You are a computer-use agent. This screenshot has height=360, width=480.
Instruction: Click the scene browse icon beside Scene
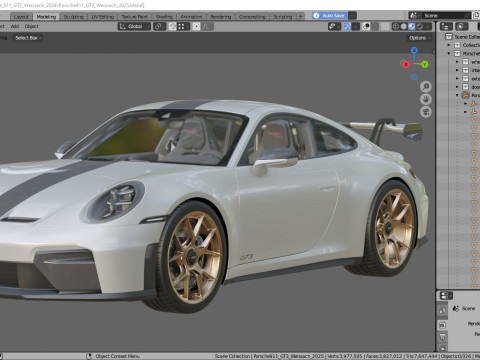[414, 15]
